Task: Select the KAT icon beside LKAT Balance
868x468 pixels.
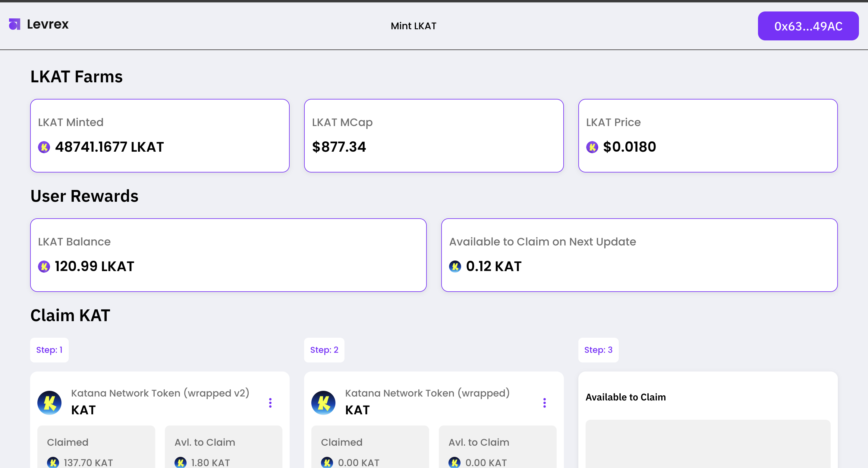Action: 44,266
